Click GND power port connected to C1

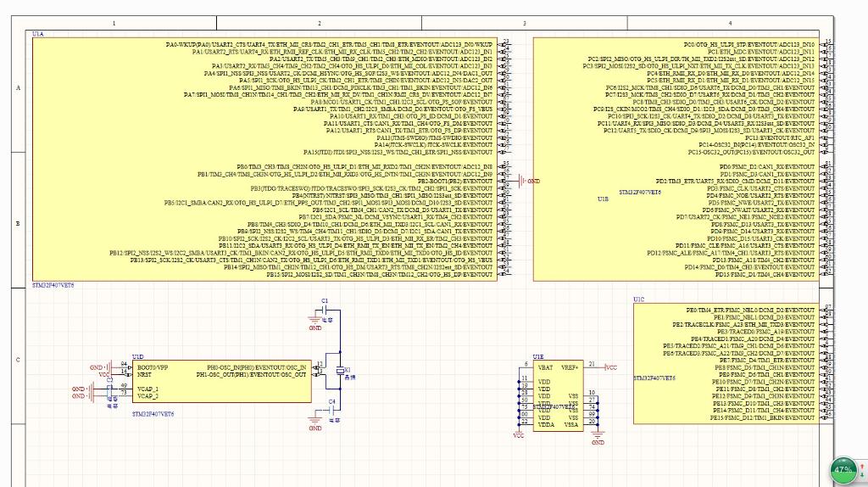(x=315, y=322)
